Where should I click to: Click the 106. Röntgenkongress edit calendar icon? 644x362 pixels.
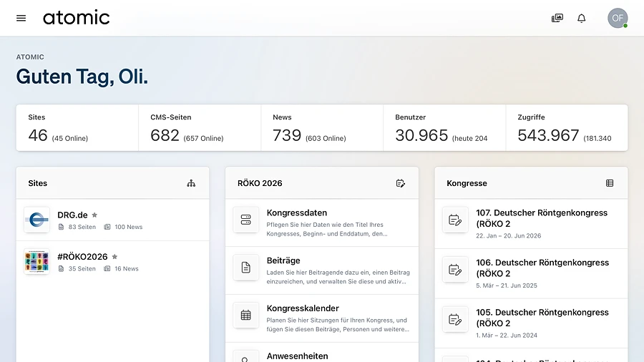point(455,270)
